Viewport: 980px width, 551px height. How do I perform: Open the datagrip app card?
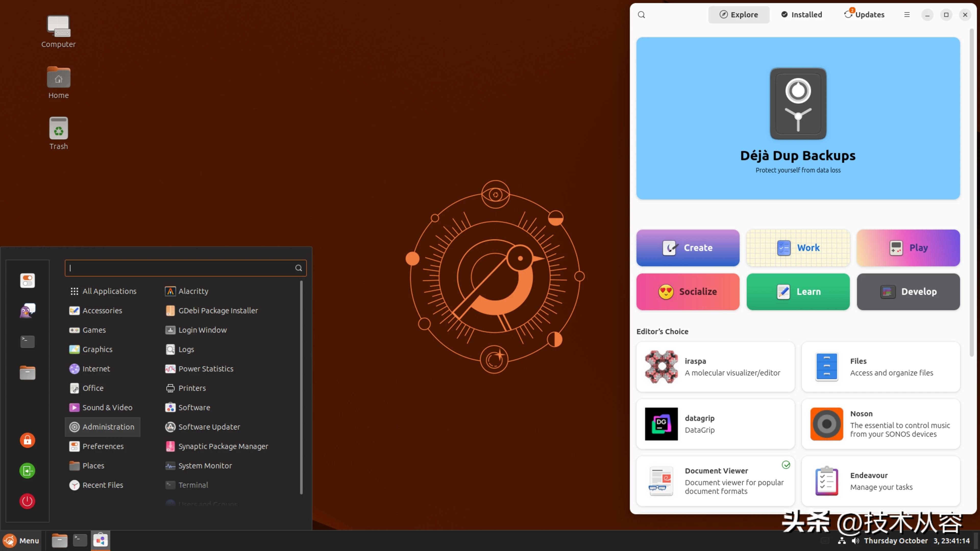point(715,424)
